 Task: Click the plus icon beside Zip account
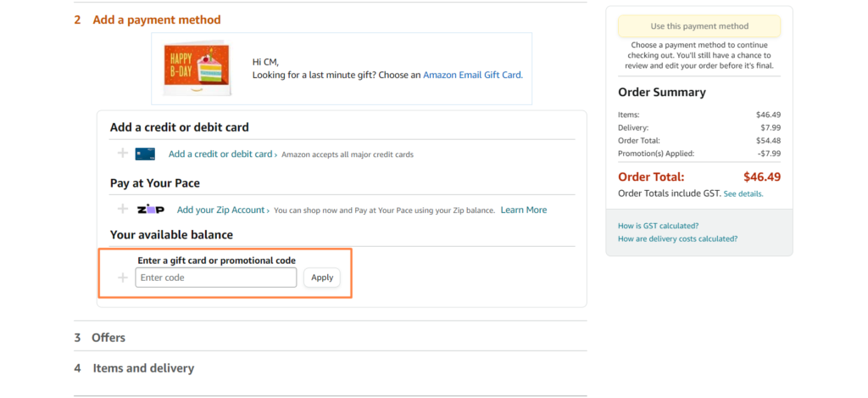[x=123, y=209]
